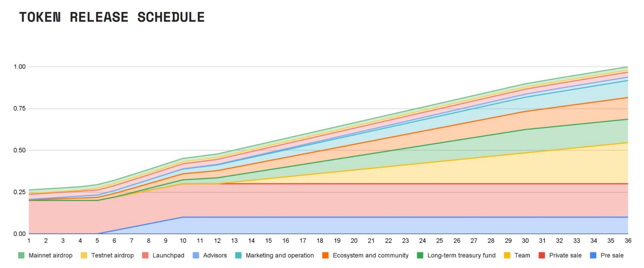Image resolution: width=644 pixels, height=268 pixels.
Task: Click month 10 on the x-axis
Action: tap(183, 241)
